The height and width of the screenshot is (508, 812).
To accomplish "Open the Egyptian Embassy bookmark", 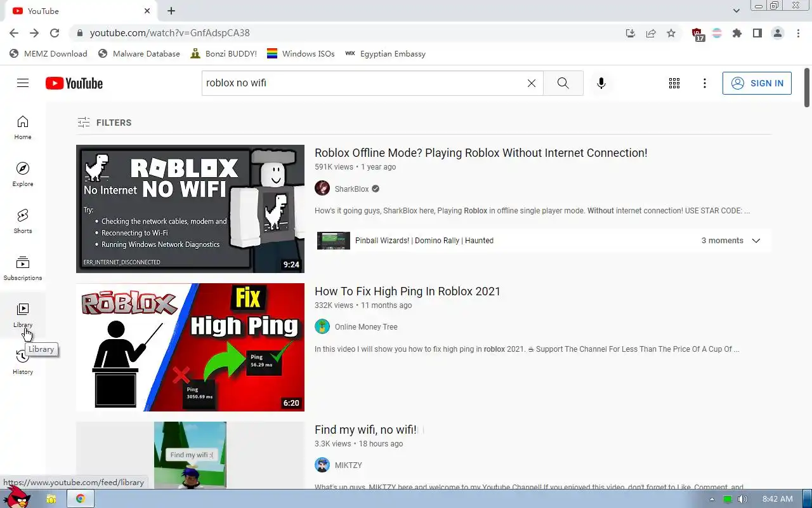I will pos(385,54).
